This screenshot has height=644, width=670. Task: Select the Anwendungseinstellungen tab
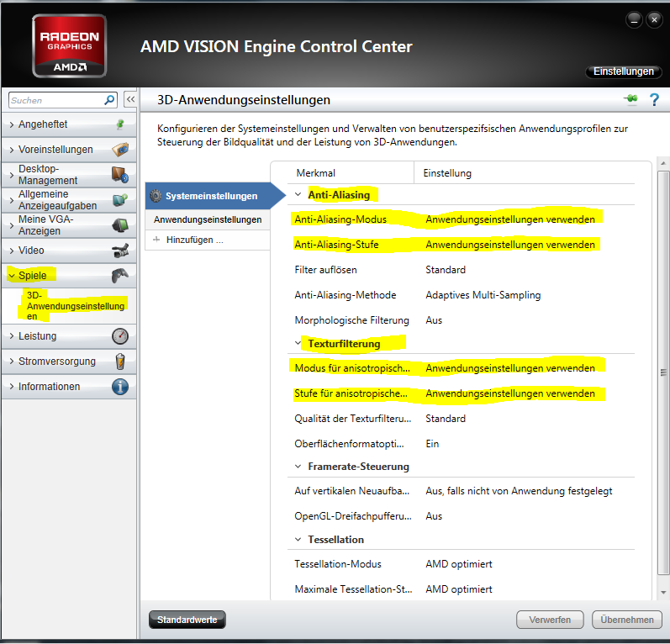click(x=208, y=219)
